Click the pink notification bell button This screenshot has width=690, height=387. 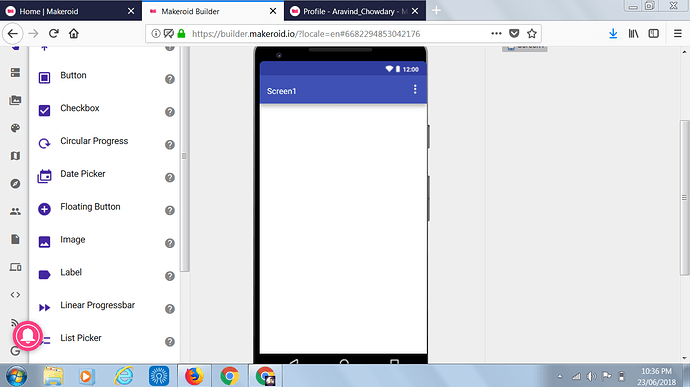coord(28,336)
